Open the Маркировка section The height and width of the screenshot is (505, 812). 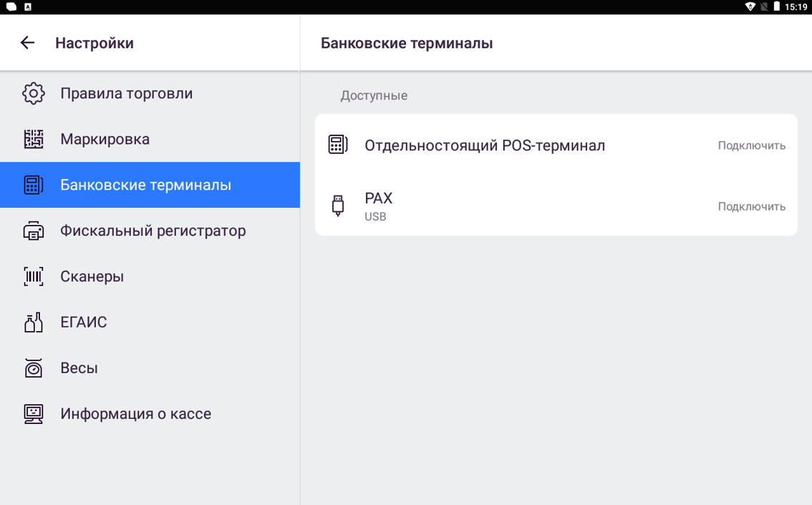pyautogui.click(x=105, y=139)
